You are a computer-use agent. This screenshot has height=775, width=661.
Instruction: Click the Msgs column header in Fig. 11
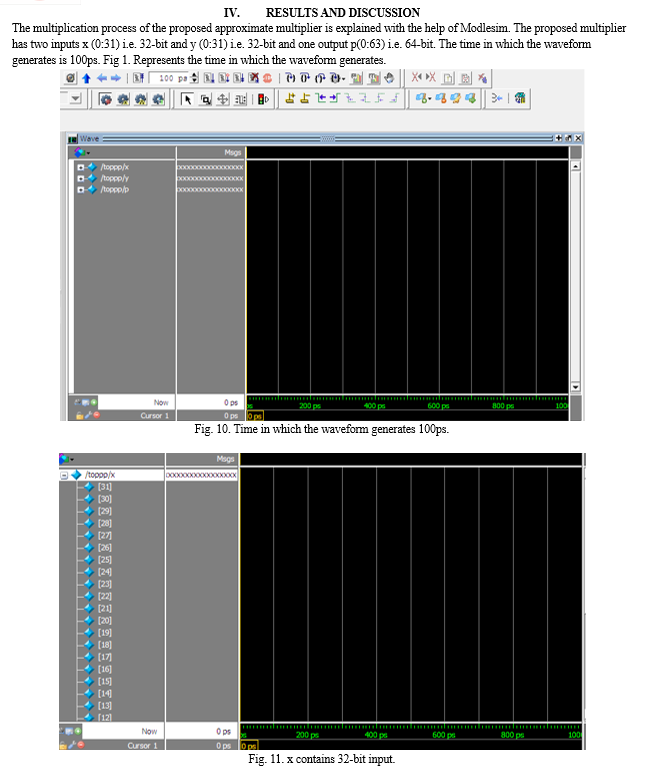click(x=225, y=459)
